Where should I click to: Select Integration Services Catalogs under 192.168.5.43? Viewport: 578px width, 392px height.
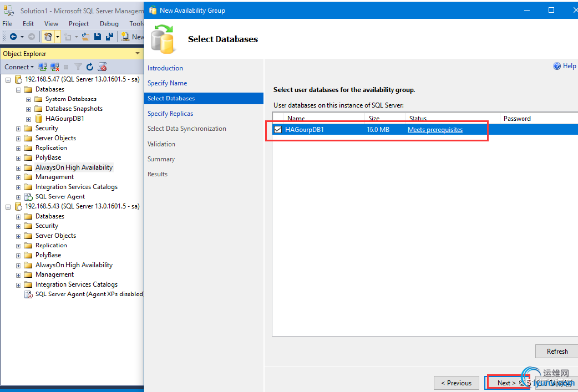77,284
